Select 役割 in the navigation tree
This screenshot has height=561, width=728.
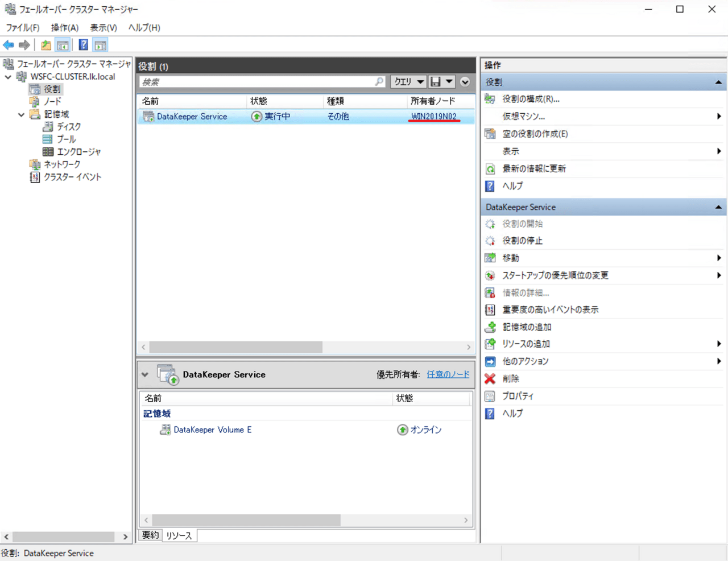[52, 89]
